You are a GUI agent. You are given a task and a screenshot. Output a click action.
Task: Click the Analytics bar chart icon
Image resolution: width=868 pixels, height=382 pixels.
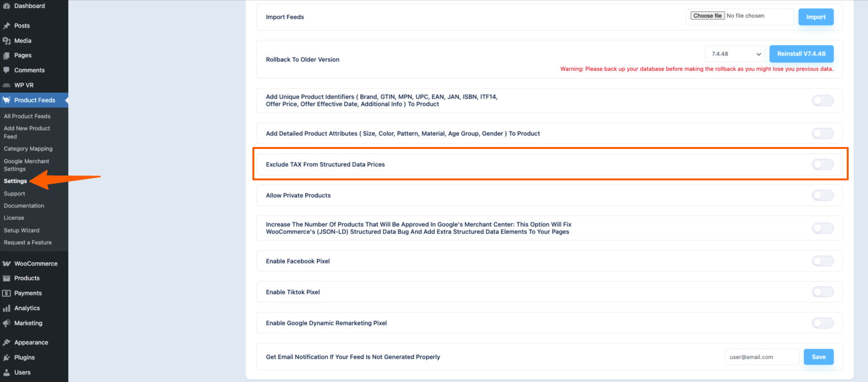pos(6,308)
